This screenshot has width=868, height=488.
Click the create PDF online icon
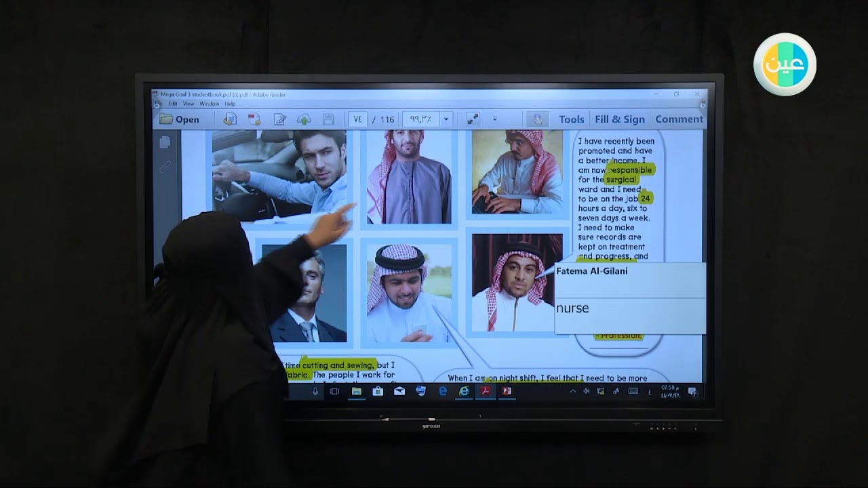point(230,119)
